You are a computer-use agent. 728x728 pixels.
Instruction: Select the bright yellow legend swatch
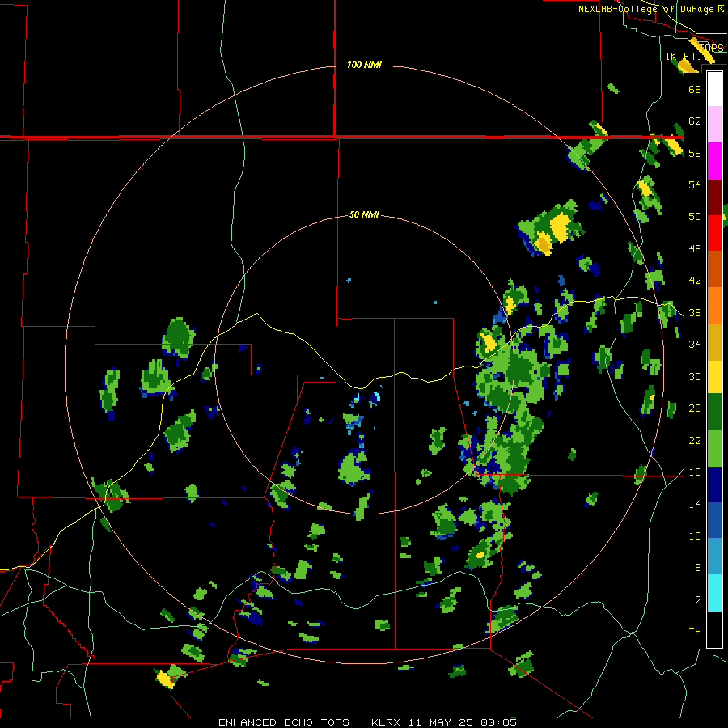point(714,377)
